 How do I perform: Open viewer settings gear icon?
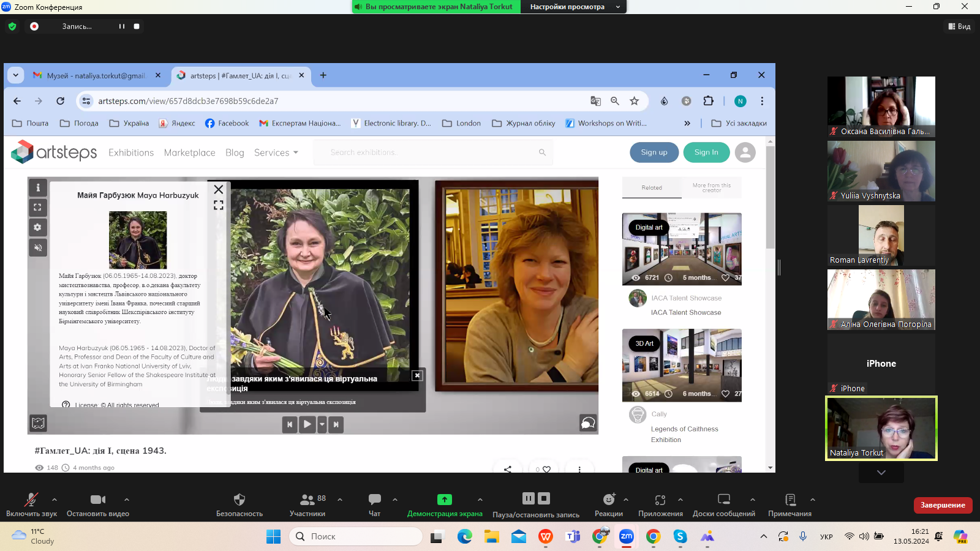tap(38, 228)
